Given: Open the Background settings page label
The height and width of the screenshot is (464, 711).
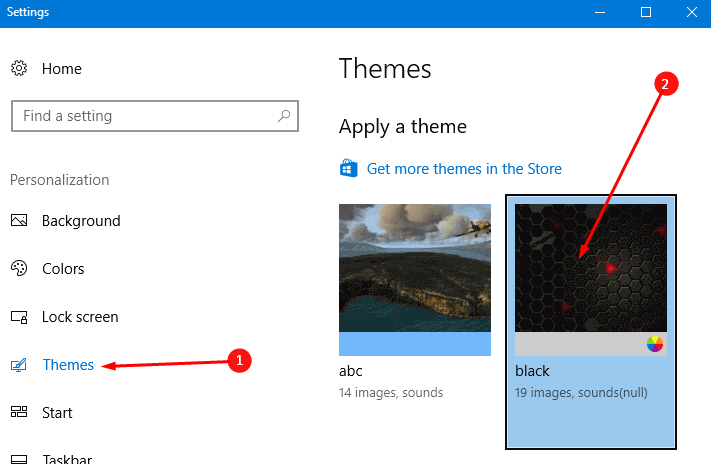Looking at the screenshot, I should pos(81,221).
